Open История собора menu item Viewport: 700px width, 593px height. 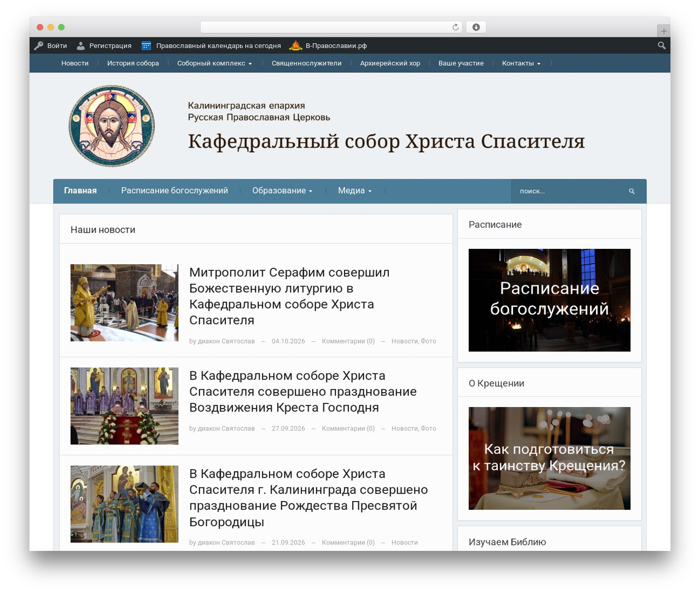pyautogui.click(x=133, y=63)
